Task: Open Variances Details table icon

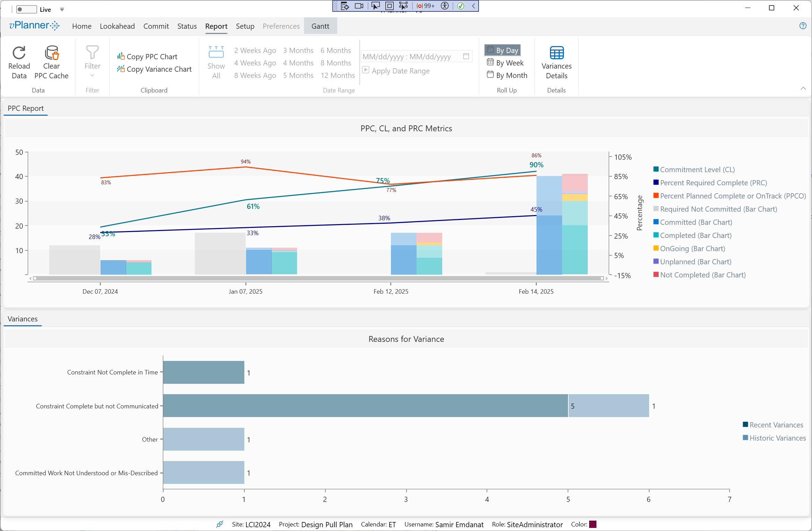Action: click(557, 53)
